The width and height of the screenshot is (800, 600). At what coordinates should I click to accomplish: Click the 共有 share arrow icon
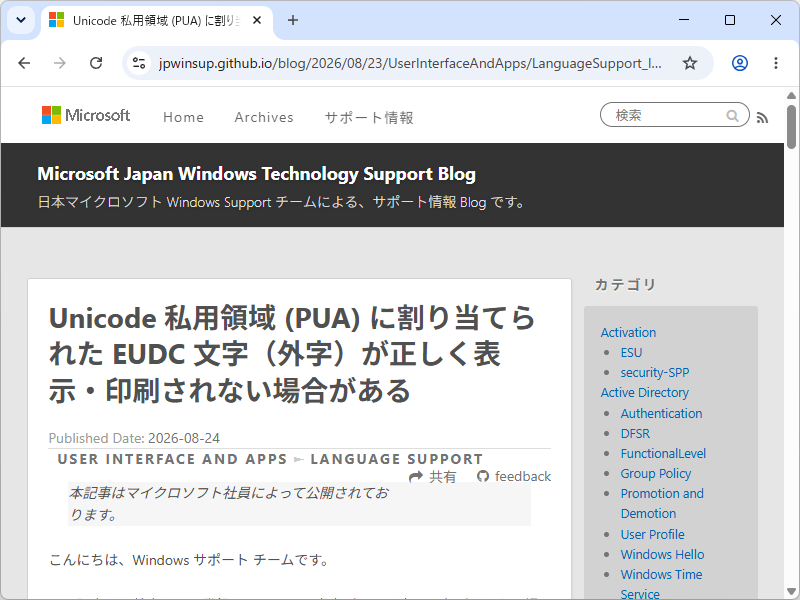(416, 476)
